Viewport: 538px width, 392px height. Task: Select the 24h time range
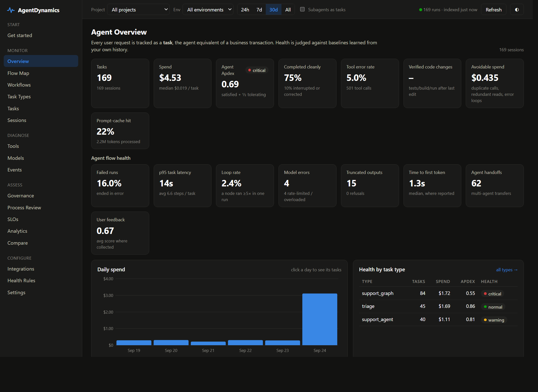[x=245, y=10]
